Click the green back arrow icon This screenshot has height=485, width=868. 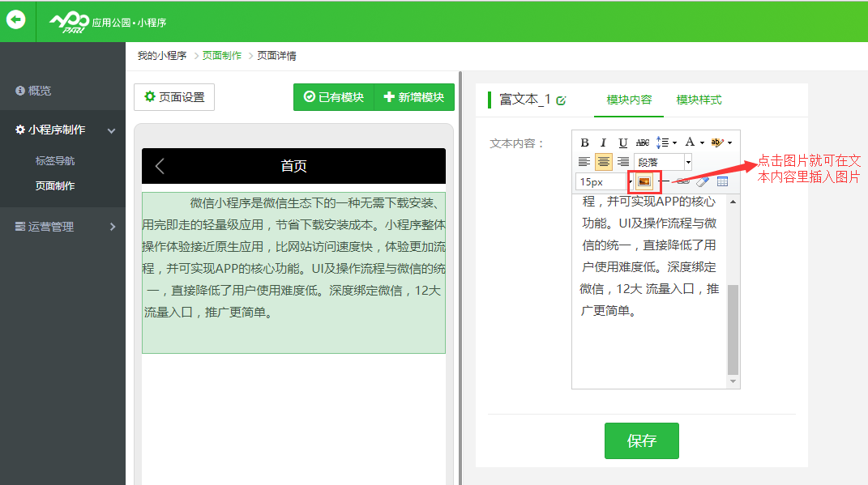[16, 20]
